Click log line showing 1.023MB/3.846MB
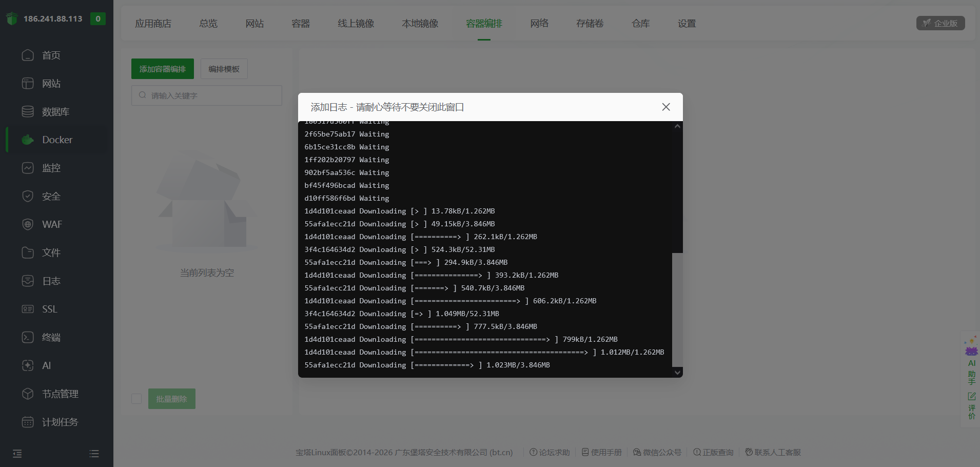 427,365
